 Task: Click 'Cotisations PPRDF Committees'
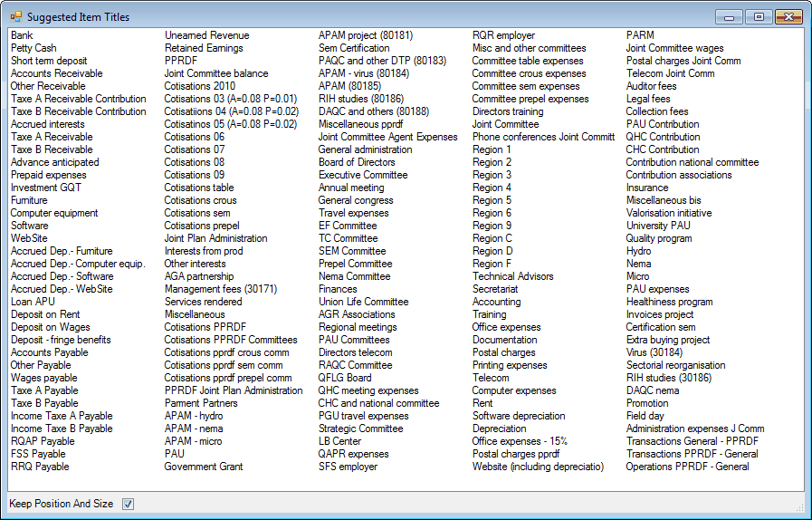(x=231, y=340)
